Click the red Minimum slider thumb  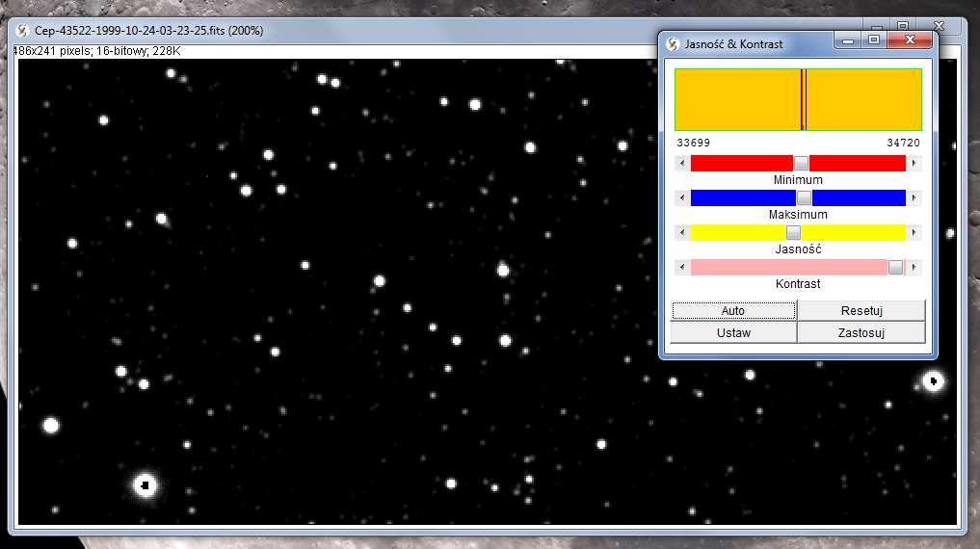pyautogui.click(x=801, y=164)
